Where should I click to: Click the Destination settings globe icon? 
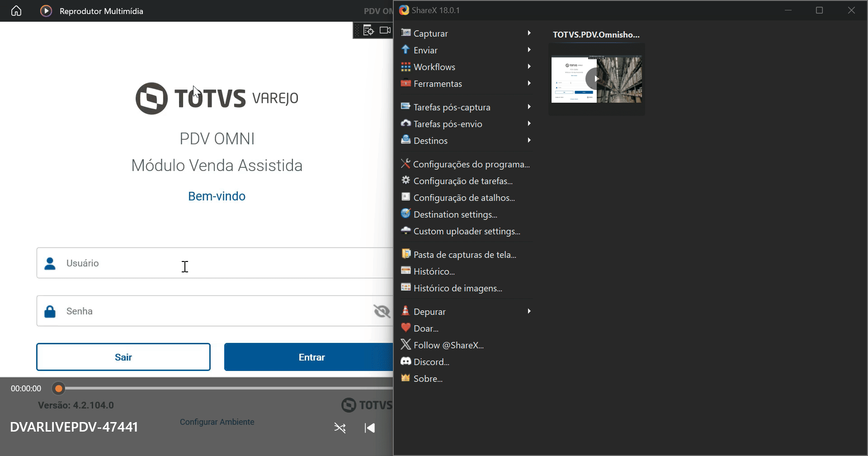coord(406,214)
